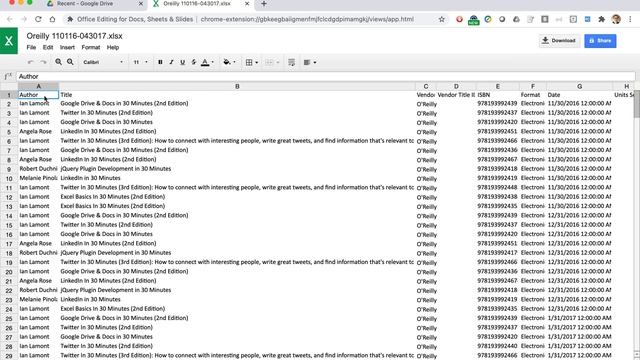Screen dimensions: 640x360
Task: Toggle strikethrough formatting
Action: (x=194, y=62)
